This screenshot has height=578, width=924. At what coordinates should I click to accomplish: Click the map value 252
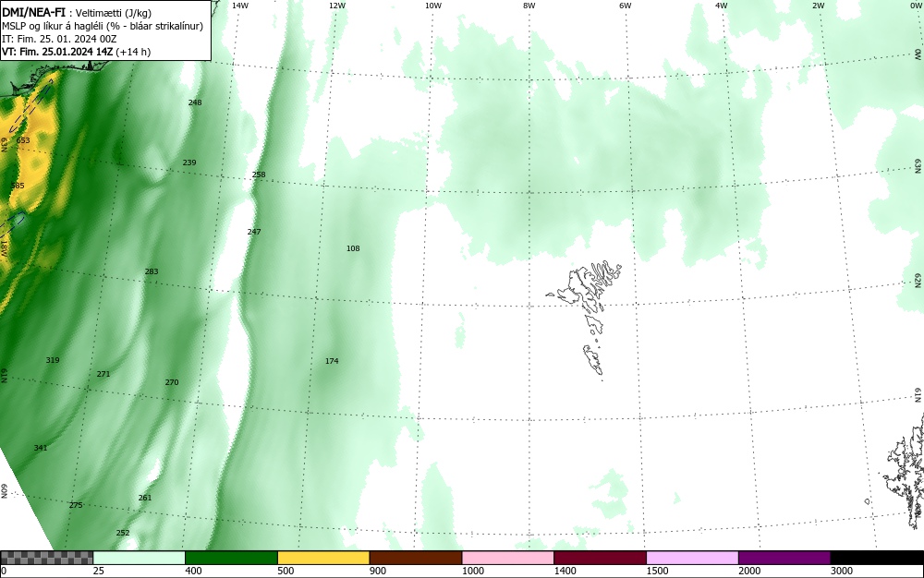coord(123,533)
